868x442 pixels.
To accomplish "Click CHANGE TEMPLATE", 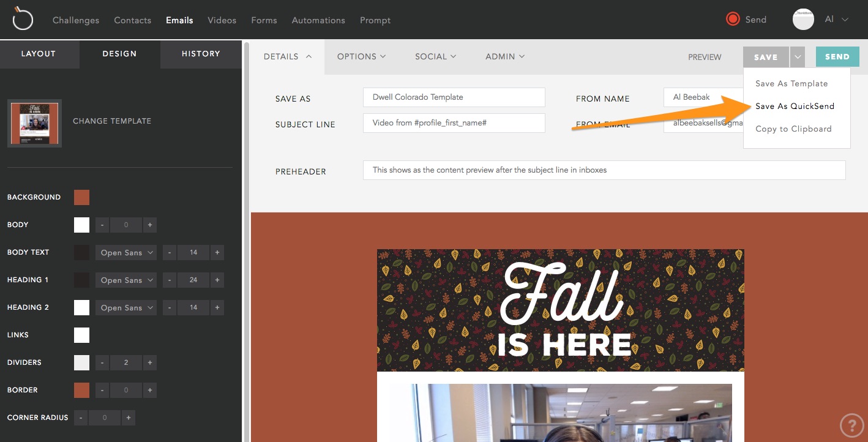I will (112, 121).
